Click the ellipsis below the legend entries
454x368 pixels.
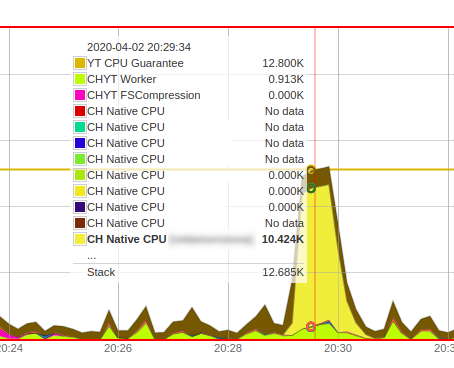pyautogui.click(x=92, y=257)
